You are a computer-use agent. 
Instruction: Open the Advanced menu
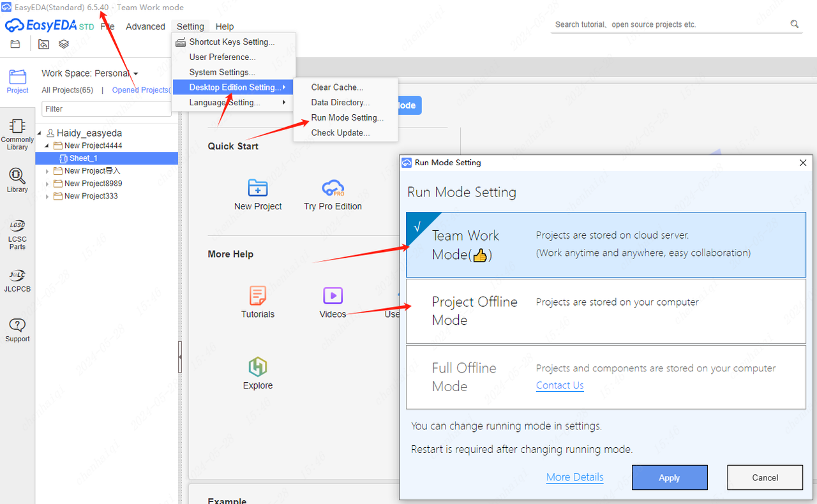[146, 27]
